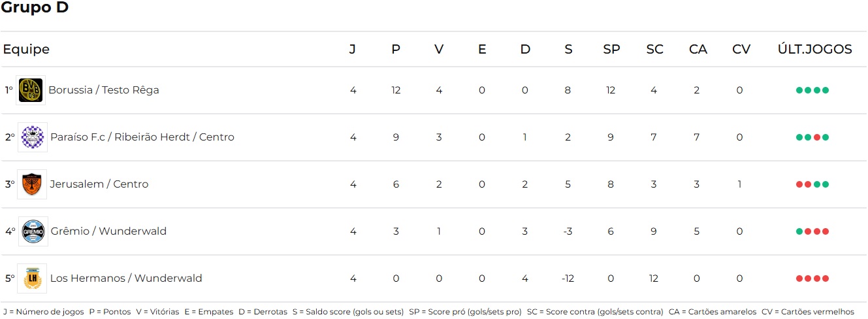Viewport: 868px width, 319px height.
Task: Open Jerusalem / Centro team page
Action: coord(99,184)
